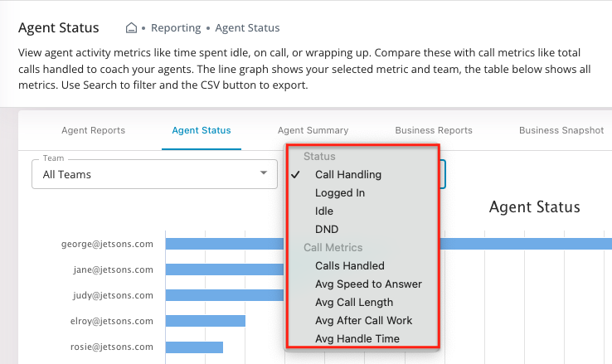The width and height of the screenshot is (612, 364).
Task: Click the george@jetsons.com chart label
Action: click(x=107, y=245)
